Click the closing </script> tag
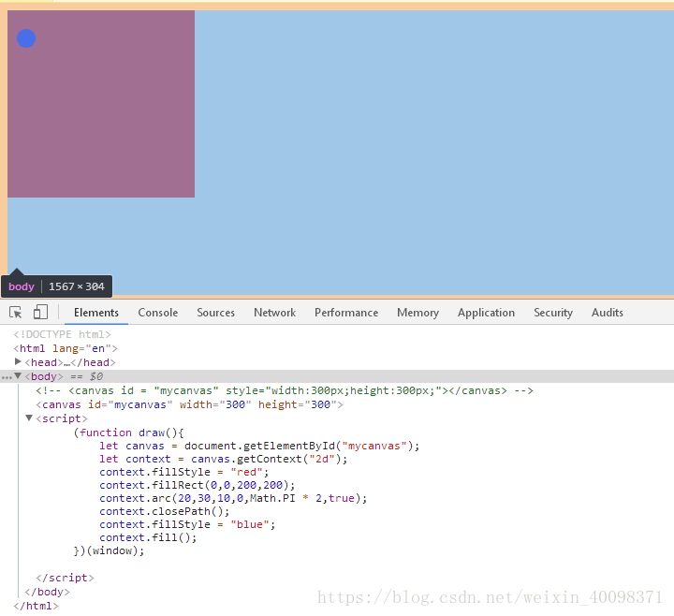Screen dimensions: 674x616 (65, 578)
